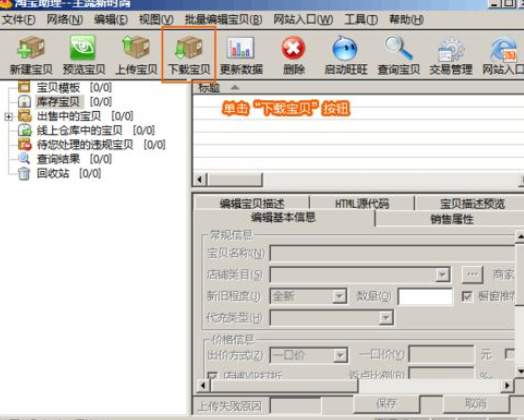Toggle the checkbox next to 元
The image size is (524, 420).
pos(510,354)
